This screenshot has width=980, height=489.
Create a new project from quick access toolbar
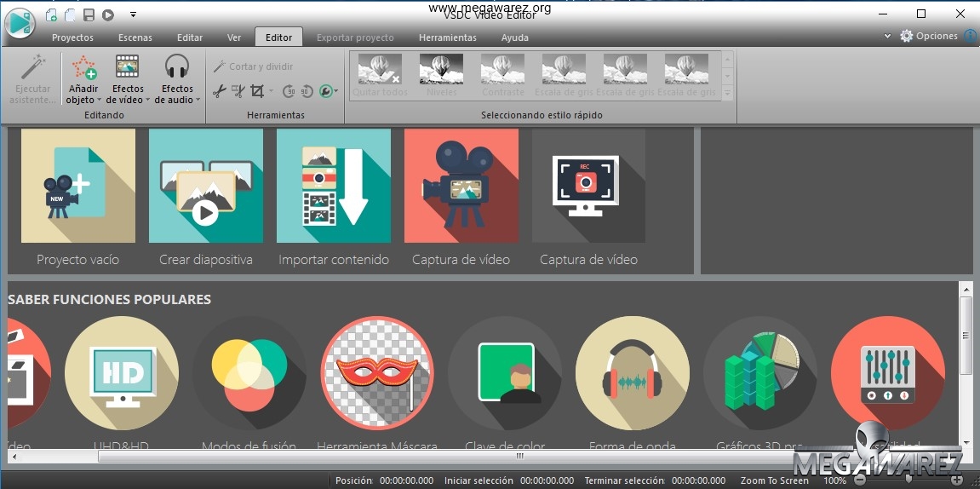52,14
